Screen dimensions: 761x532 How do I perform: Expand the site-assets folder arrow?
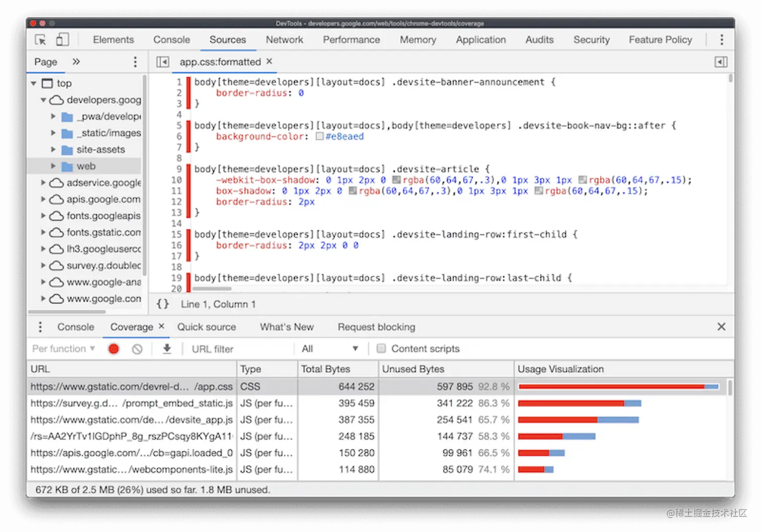point(53,149)
